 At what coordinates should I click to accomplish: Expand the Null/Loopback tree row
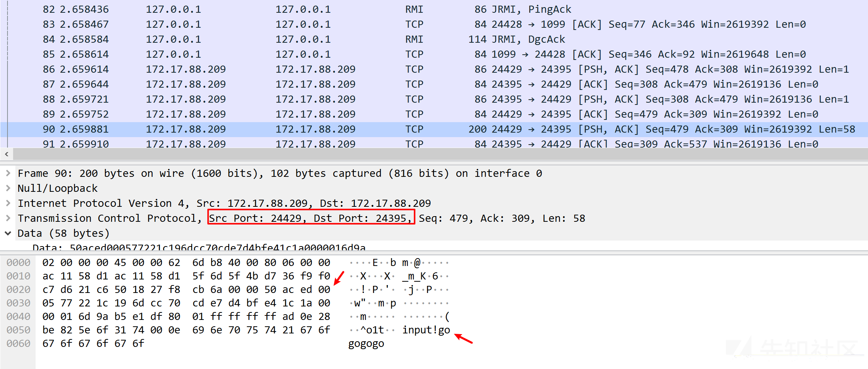tap(8, 188)
